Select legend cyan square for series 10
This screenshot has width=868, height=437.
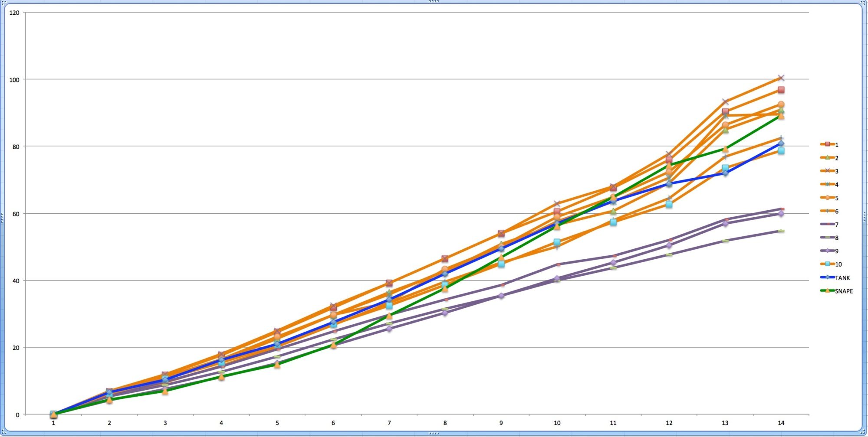827,264
